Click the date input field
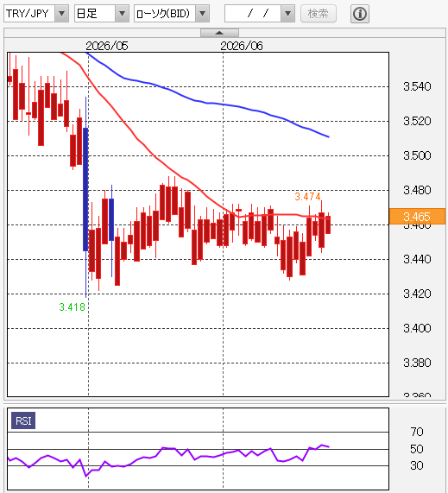 pyautogui.click(x=253, y=14)
